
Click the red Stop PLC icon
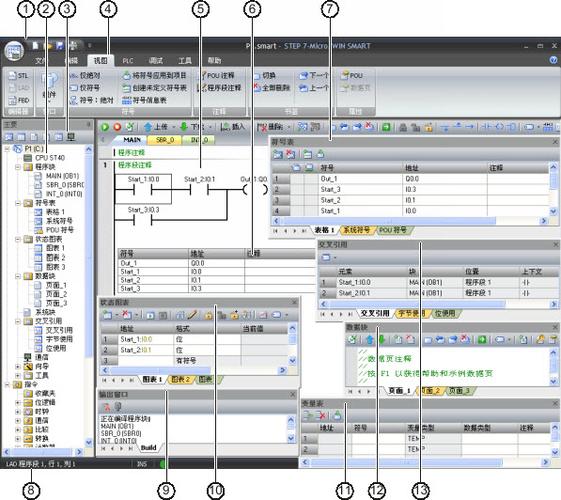pyautogui.click(x=117, y=127)
